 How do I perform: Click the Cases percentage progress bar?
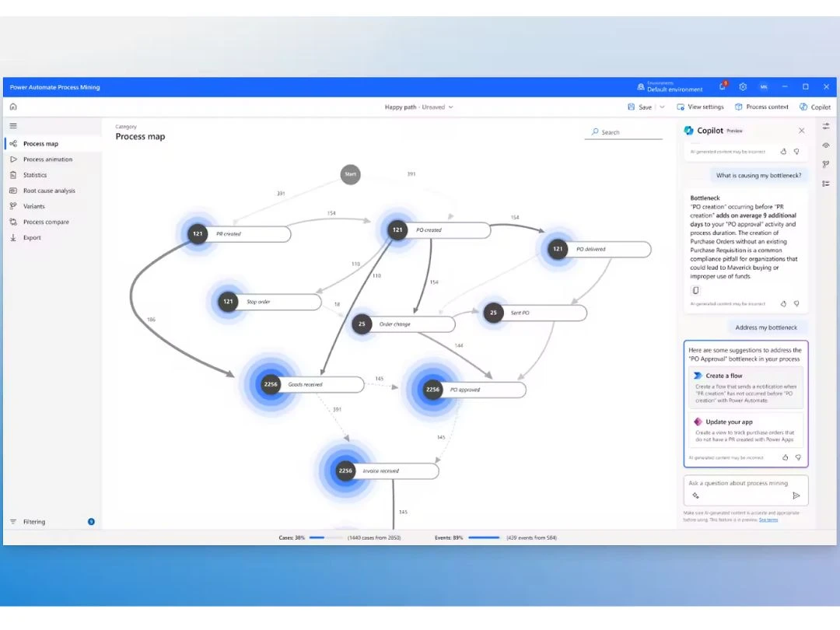(326, 537)
